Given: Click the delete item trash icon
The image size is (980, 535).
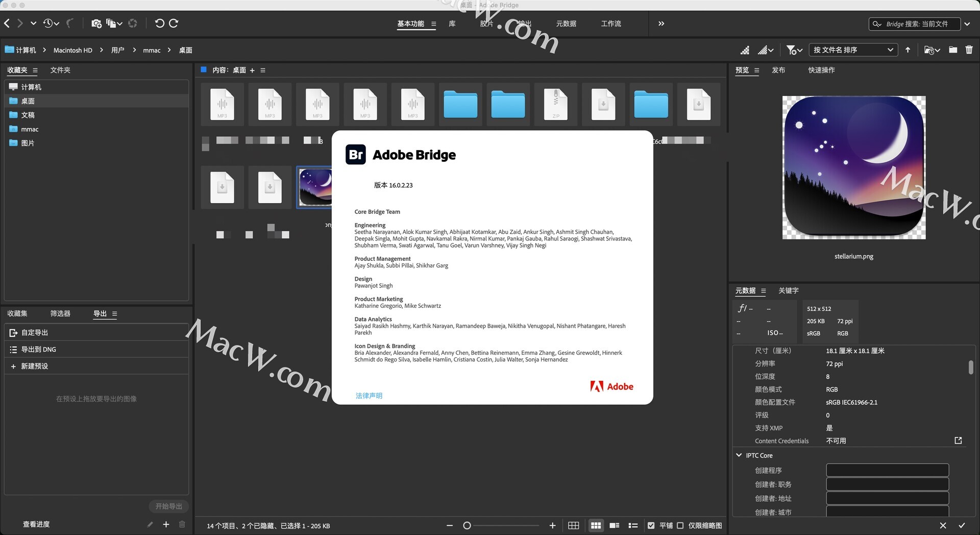Looking at the screenshot, I should 969,50.
